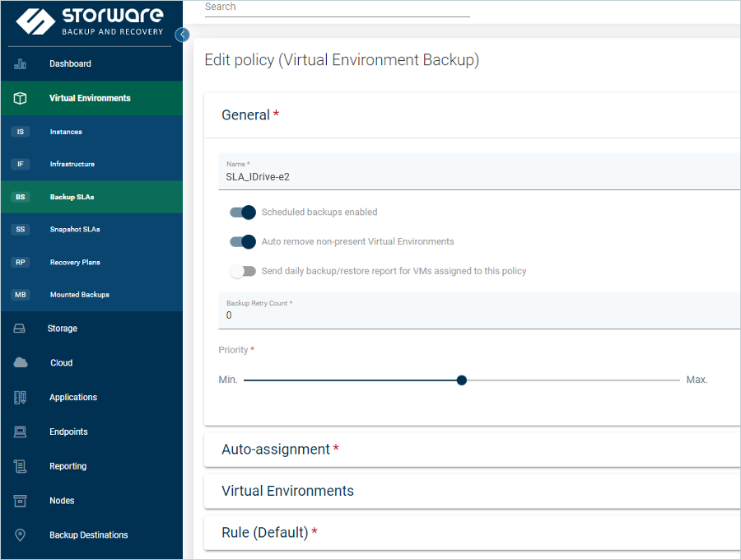Open the Cloud menu label
741x560 pixels.
pos(62,363)
